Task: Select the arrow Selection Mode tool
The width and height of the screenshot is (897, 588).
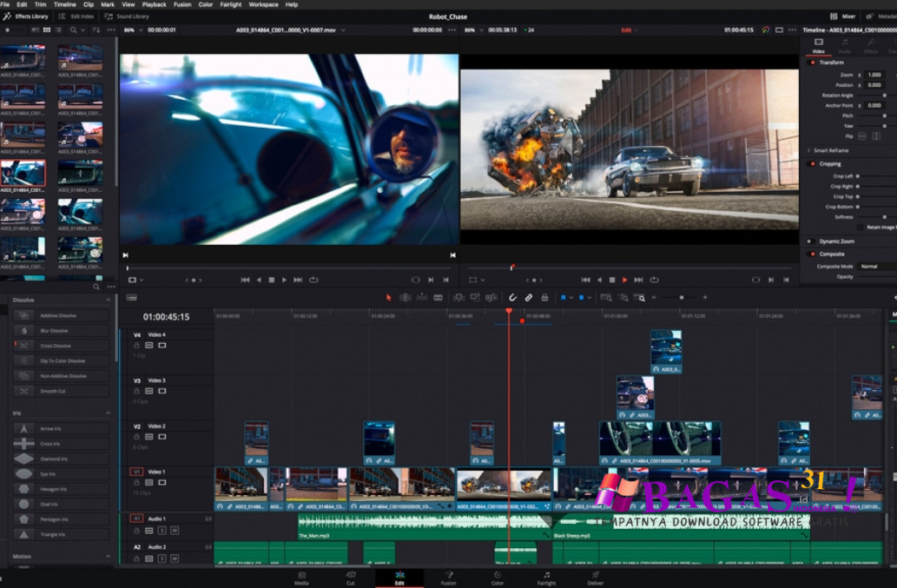Action: point(389,297)
